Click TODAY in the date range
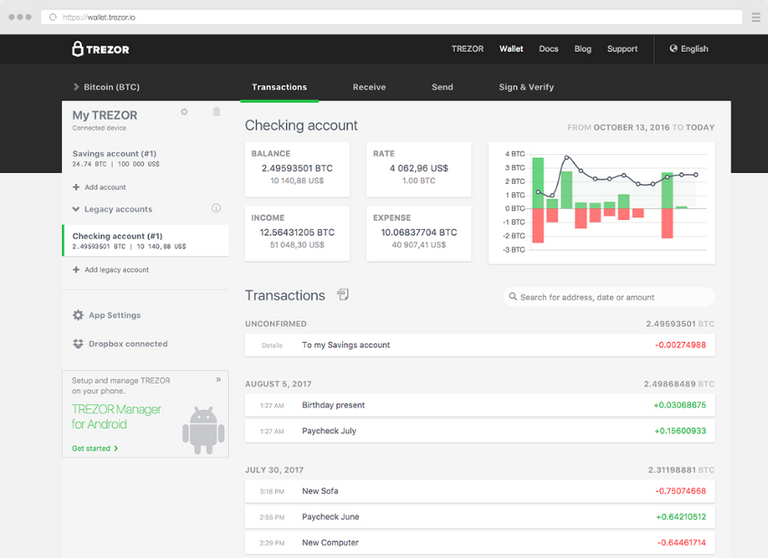The width and height of the screenshot is (768, 558). pyautogui.click(x=700, y=127)
